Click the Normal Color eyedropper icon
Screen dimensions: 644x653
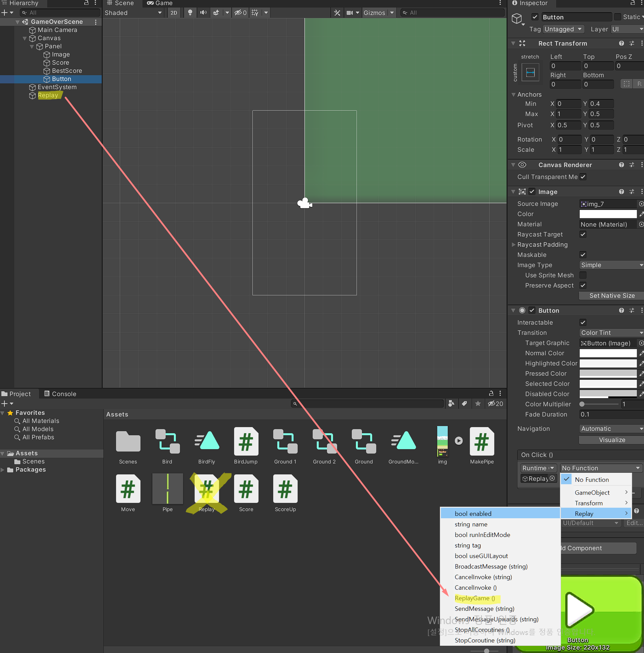pyautogui.click(x=641, y=353)
